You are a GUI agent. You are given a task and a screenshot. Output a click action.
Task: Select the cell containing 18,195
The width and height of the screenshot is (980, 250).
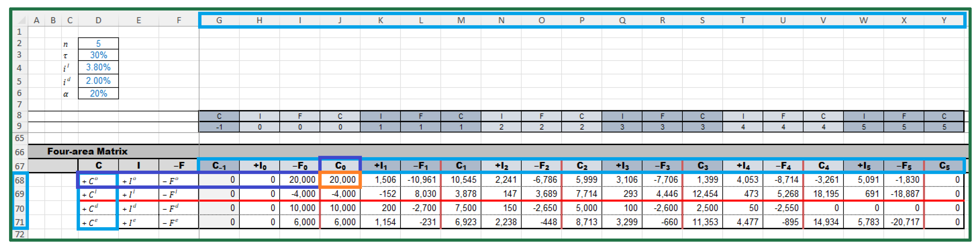823,194
